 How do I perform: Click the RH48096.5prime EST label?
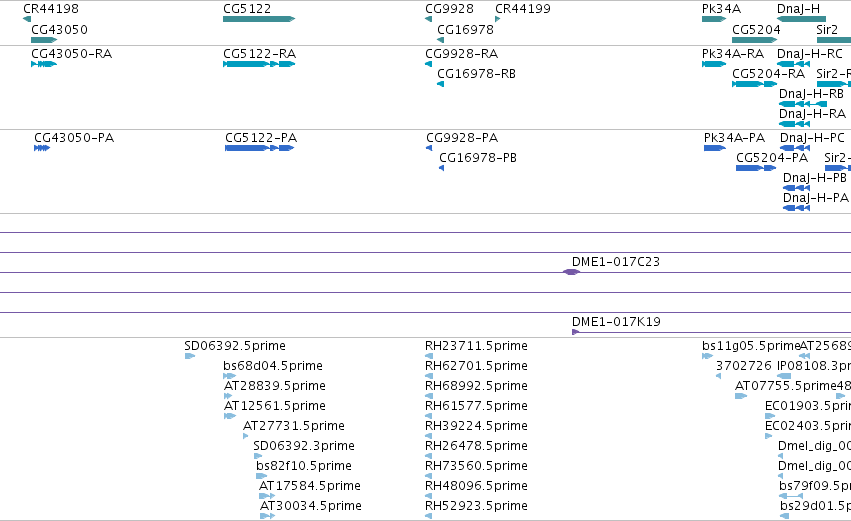(x=476, y=486)
